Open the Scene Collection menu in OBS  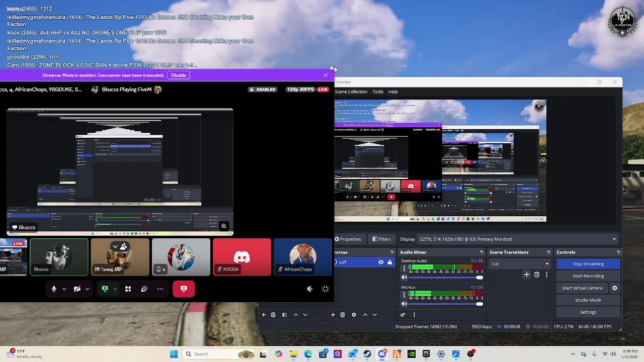[x=351, y=92]
